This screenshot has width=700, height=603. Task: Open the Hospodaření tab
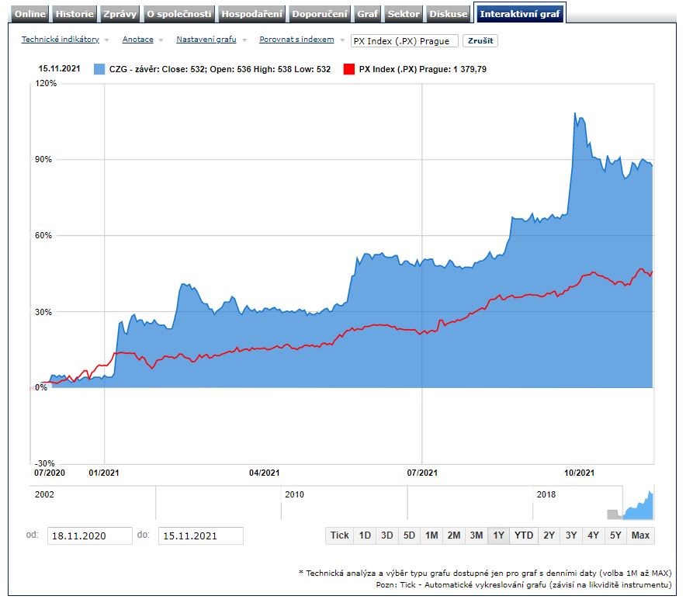tap(252, 14)
